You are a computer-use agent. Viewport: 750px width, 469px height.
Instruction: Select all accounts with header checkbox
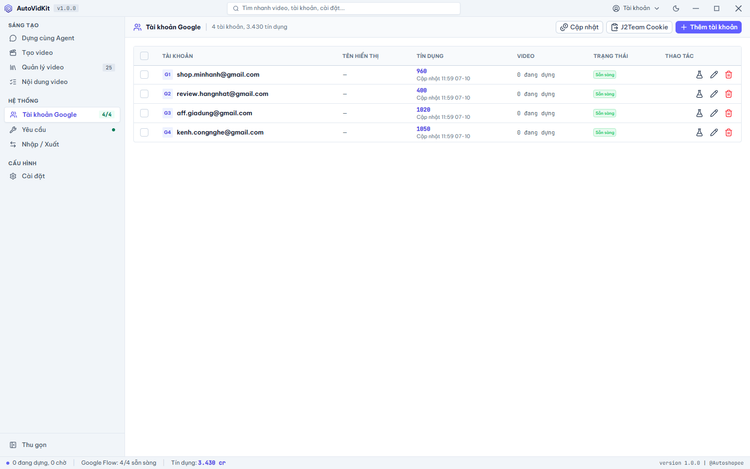pos(144,56)
